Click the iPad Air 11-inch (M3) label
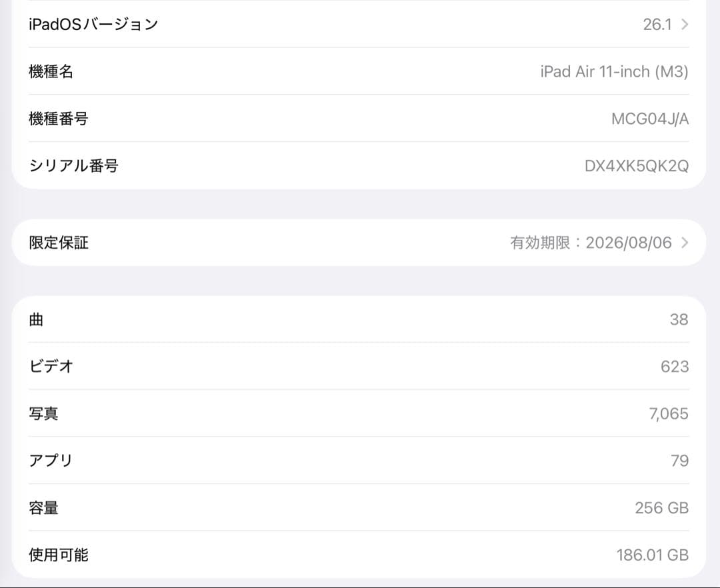This screenshot has height=588, width=720. click(x=613, y=71)
